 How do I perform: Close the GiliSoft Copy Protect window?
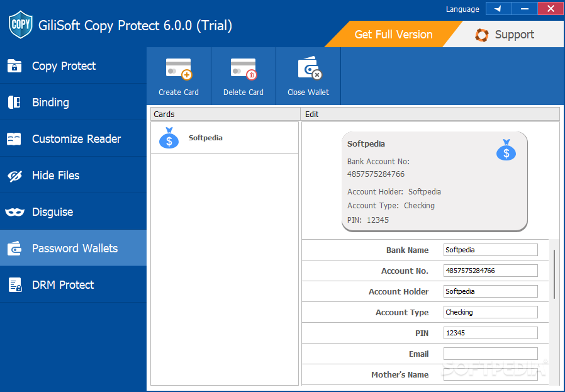coord(551,9)
